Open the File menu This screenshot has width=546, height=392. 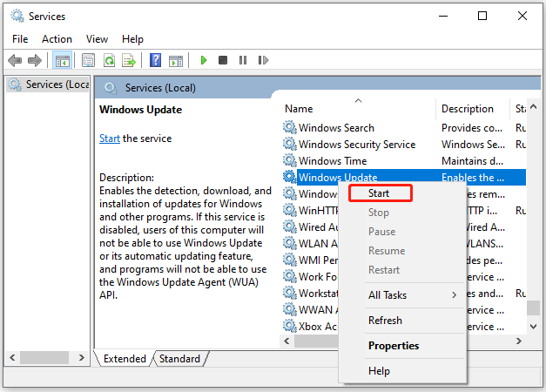click(x=20, y=39)
